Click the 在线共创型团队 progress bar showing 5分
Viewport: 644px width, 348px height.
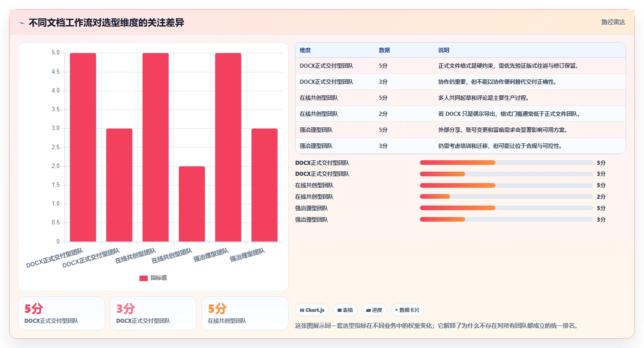click(x=506, y=185)
